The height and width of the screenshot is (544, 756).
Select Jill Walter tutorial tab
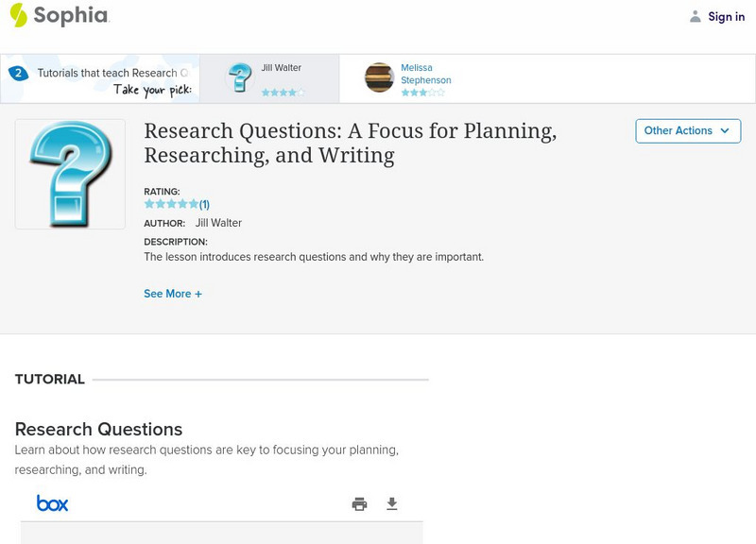[x=281, y=69]
